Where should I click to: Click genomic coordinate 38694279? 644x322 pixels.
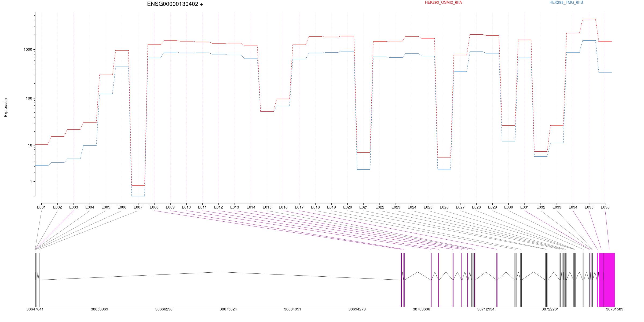coord(357,309)
